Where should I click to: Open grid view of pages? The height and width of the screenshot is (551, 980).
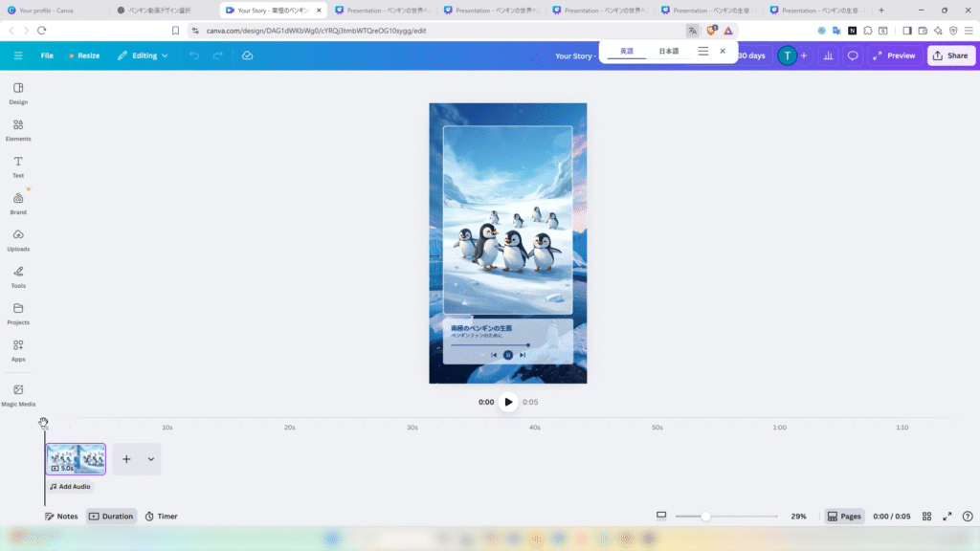click(926, 517)
